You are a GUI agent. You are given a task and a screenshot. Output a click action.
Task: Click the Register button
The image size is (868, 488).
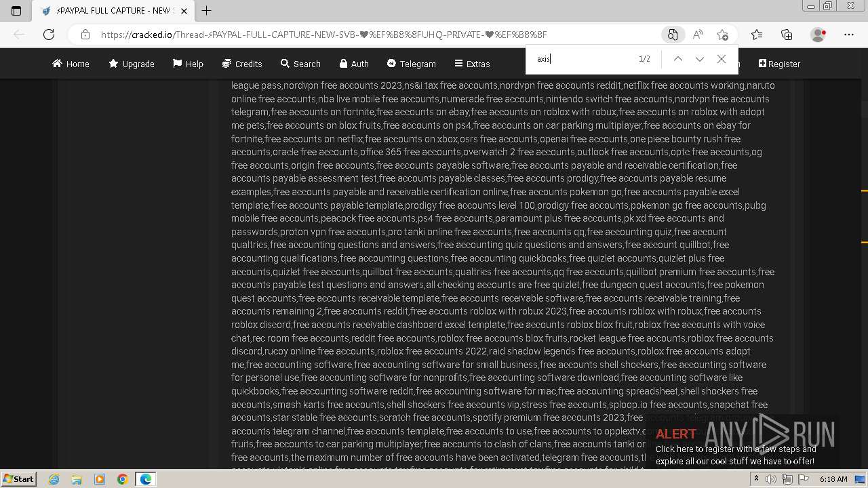coord(779,64)
